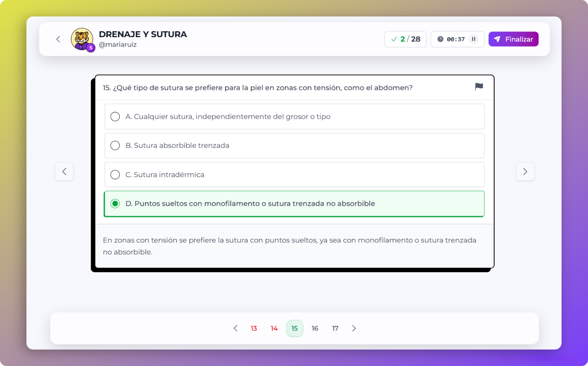Click the left chevron in the pagination bar
The height and width of the screenshot is (366, 588).
click(235, 328)
